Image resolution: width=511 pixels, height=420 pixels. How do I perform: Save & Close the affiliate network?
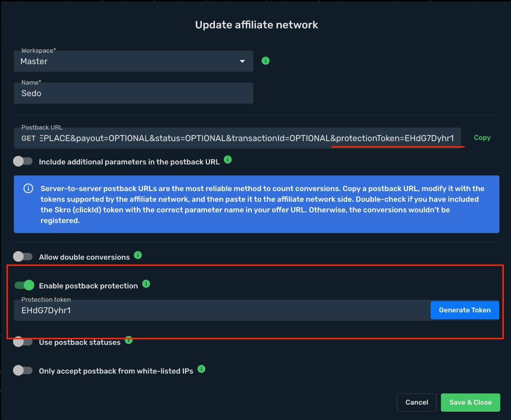coord(470,402)
